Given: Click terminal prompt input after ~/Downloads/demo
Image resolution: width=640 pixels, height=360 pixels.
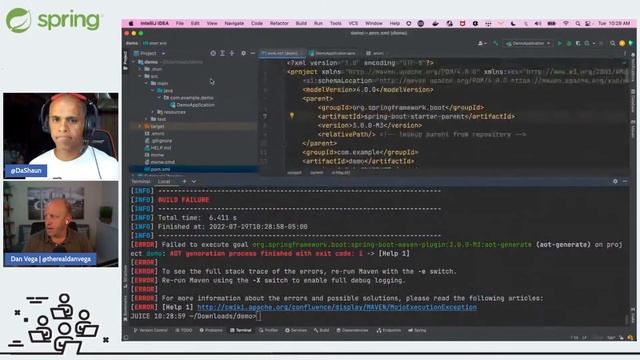Looking at the screenshot, I should click(x=259, y=316).
